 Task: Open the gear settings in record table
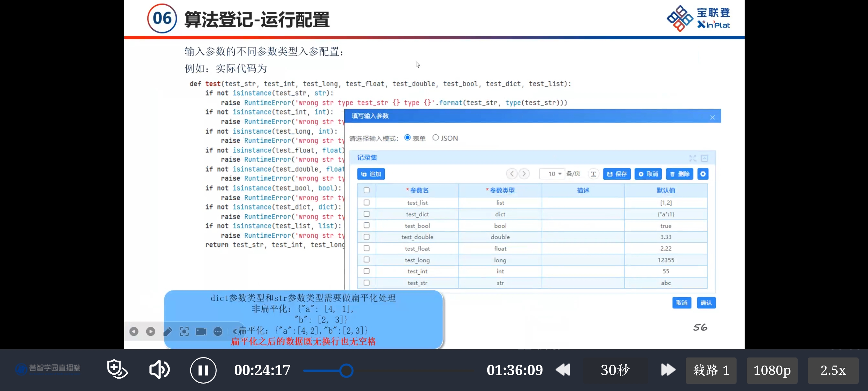(703, 174)
